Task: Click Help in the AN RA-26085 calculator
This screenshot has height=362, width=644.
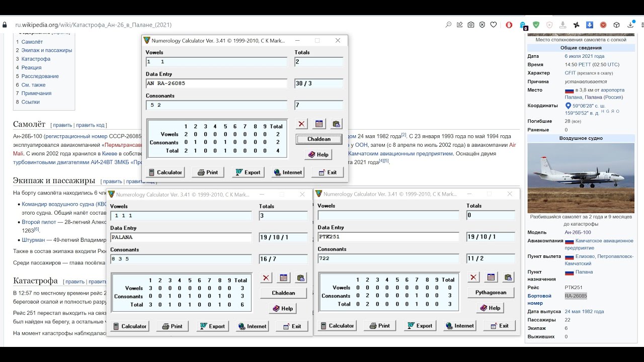Action: tap(318, 154)
